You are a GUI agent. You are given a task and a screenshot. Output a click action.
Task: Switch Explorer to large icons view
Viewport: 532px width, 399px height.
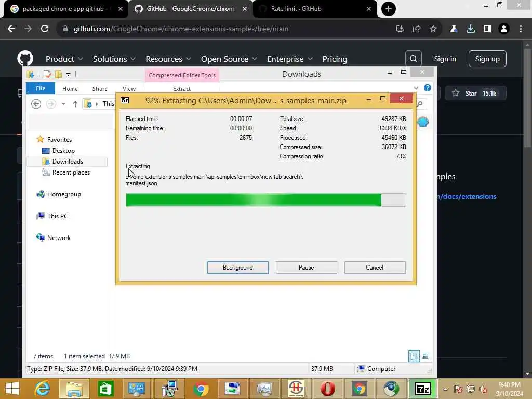[x=425, y=356]
